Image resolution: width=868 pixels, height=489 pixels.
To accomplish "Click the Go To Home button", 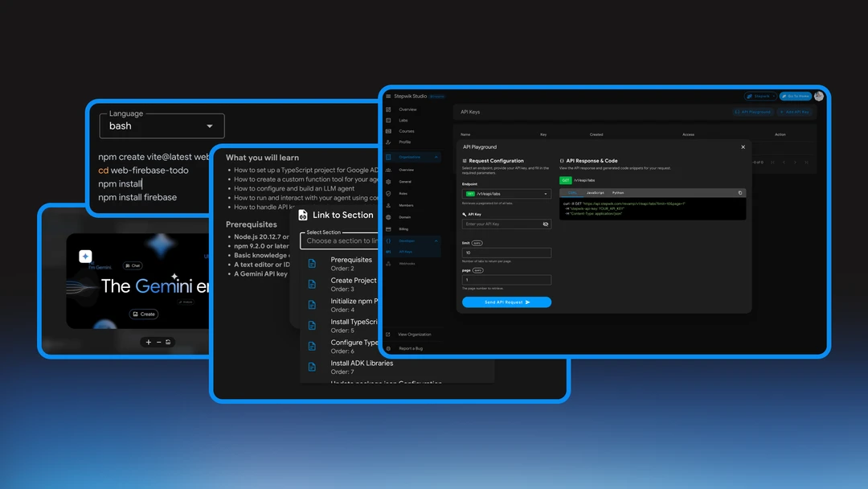I will [x=794, y=97].
